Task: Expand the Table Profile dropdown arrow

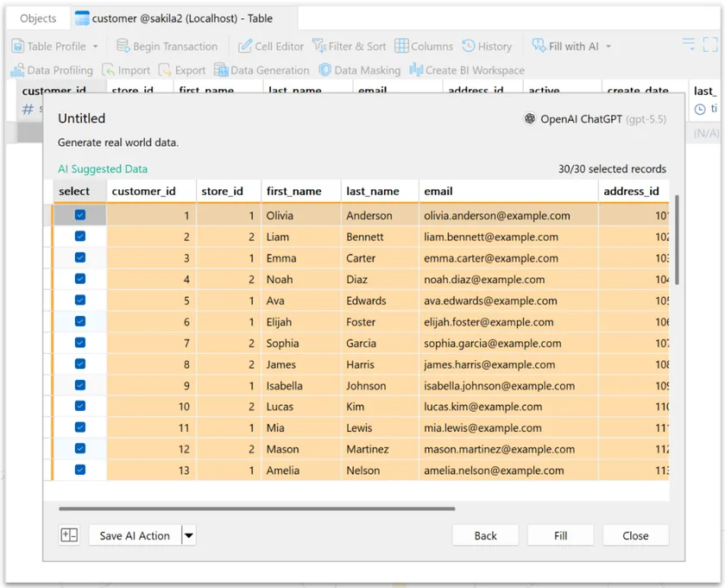Action: [96, 47]
